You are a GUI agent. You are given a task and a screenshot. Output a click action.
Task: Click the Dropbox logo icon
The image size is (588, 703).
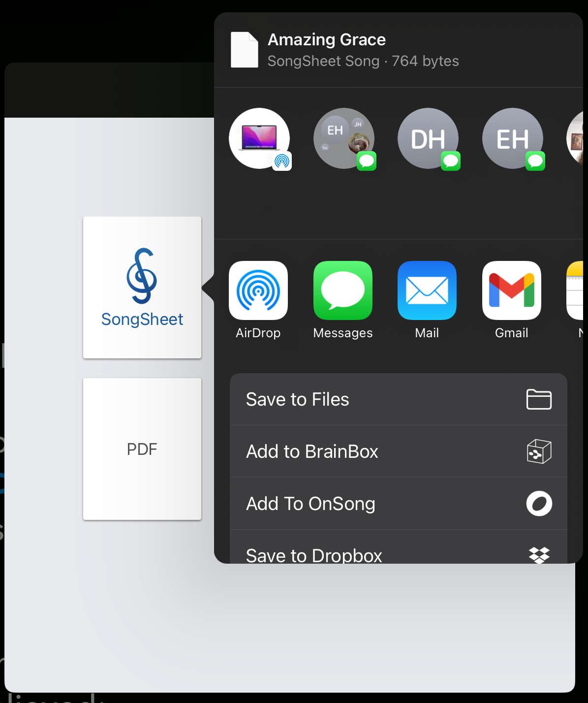click(539, 555)
